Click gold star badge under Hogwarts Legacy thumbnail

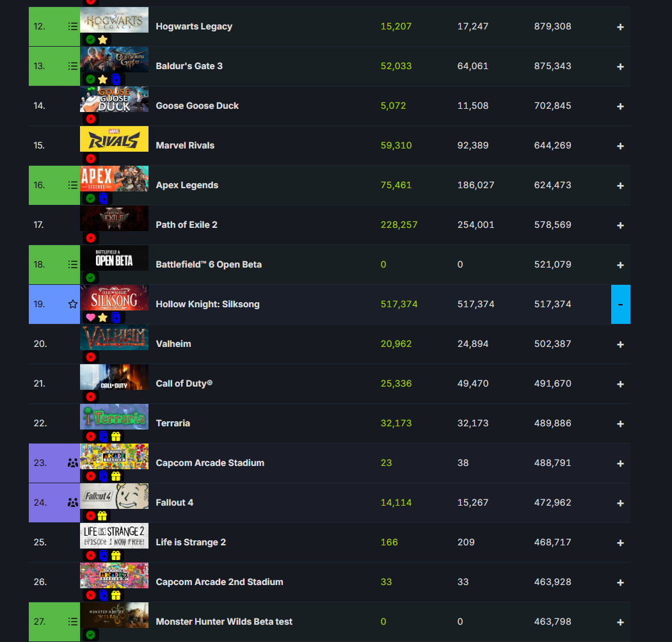[x=103, y=40]
